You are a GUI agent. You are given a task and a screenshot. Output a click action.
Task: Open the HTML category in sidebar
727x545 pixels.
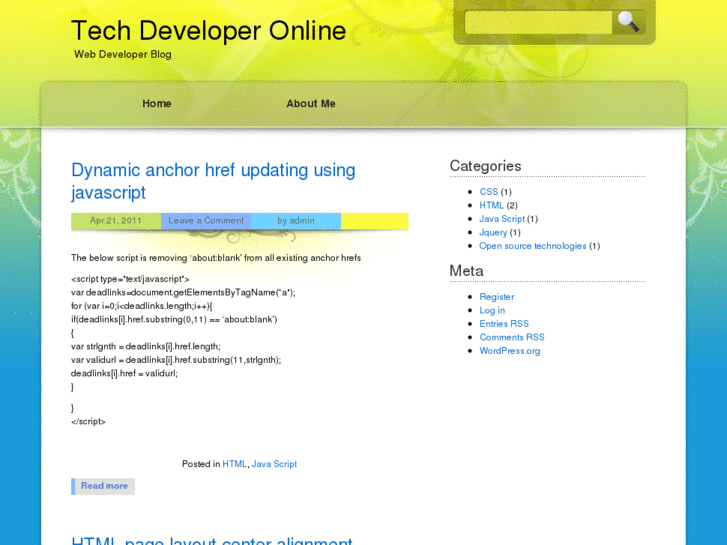pyautogui.click(x=491, y=205)
